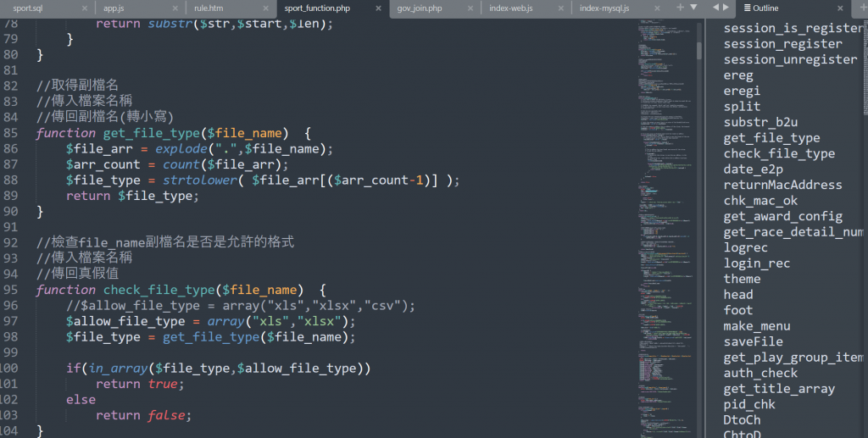Click the explode function call
Screen dimensions: 868x438
[x=181, y=149]
